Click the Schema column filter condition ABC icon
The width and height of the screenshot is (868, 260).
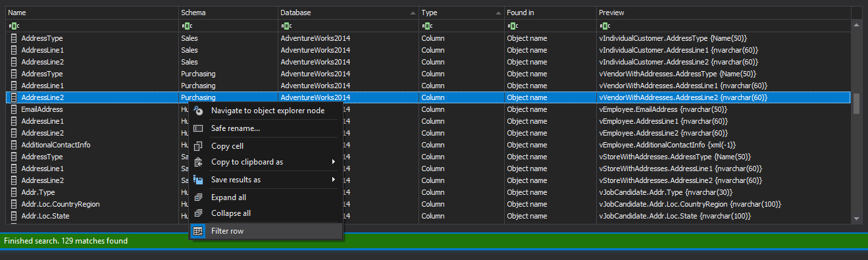(x=186, y=26)
